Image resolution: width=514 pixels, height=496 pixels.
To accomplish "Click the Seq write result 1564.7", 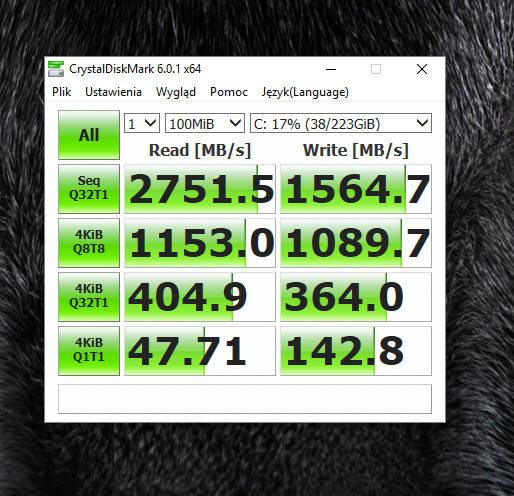I will click(356, 189).
